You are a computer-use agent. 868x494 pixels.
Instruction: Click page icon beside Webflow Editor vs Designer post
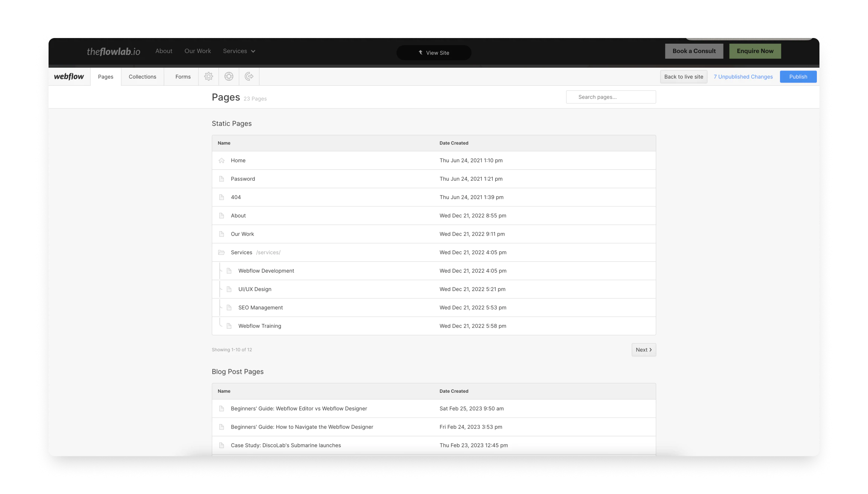pyautogui.click(x=221, y=409)
